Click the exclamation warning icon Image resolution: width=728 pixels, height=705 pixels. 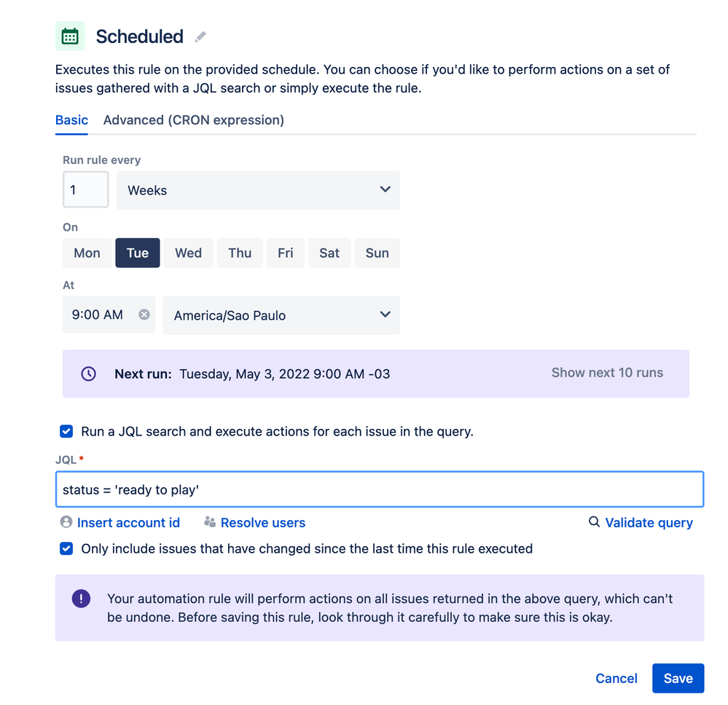point(81,599)
